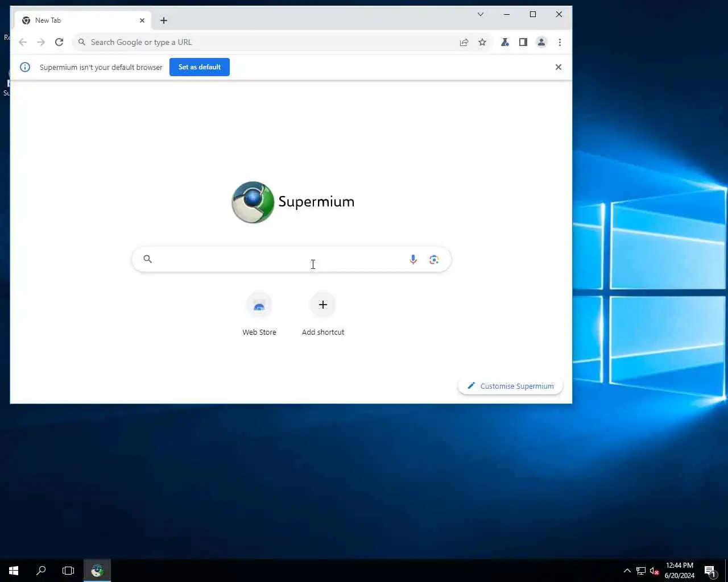The width and height of the screenshot is (728, 582).
Task: Search by image with lens icon
Action: click(x=434, y=259)
